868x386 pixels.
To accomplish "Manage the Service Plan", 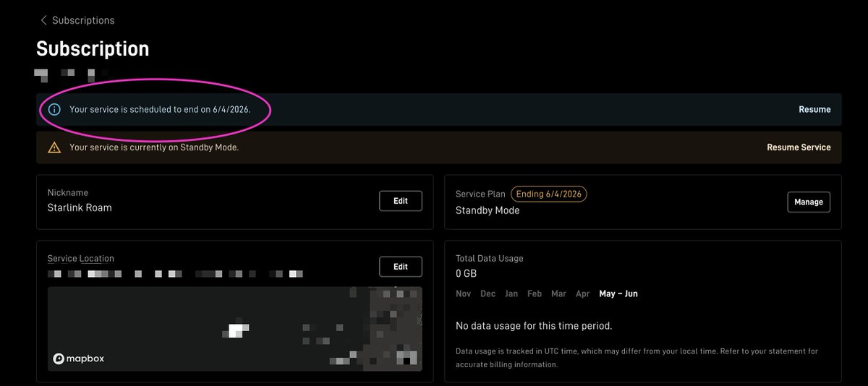I will coord(809,202).
